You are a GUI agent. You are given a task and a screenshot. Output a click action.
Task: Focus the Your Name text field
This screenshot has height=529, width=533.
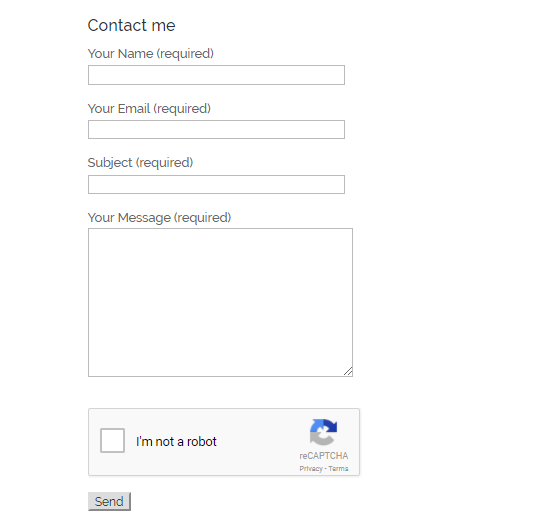coord(217,75)
